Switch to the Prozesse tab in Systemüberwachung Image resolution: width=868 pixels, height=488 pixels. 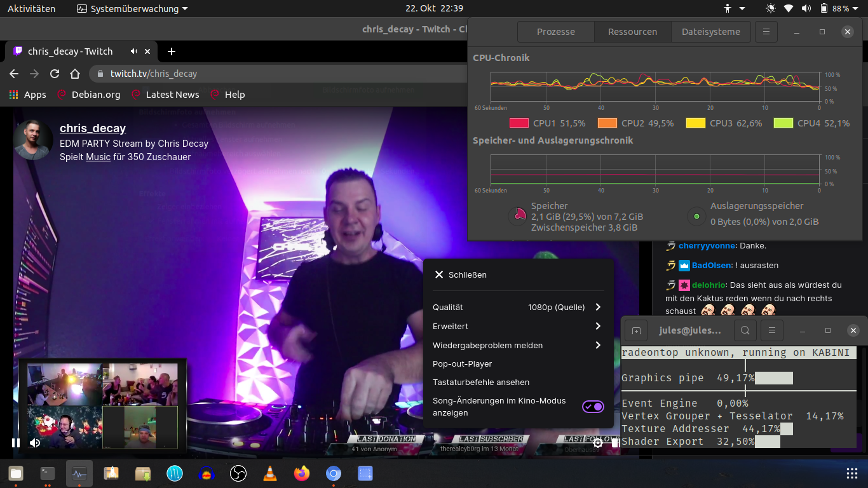tap(556, 32)
